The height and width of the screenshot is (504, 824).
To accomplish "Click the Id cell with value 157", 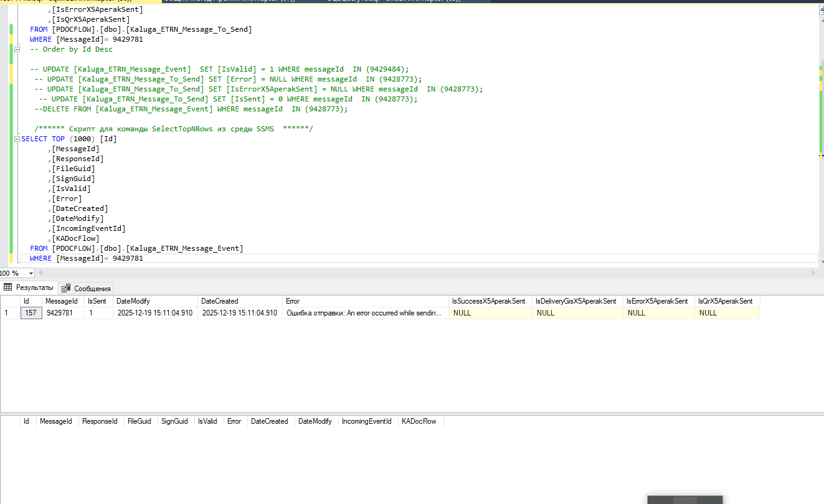I will point(31,313).
